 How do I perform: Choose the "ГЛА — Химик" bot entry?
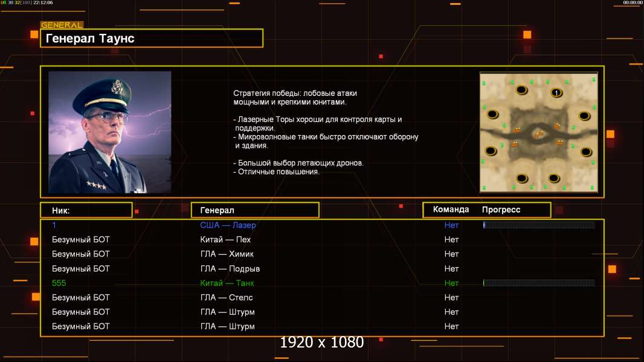click(x=227, y=254)
